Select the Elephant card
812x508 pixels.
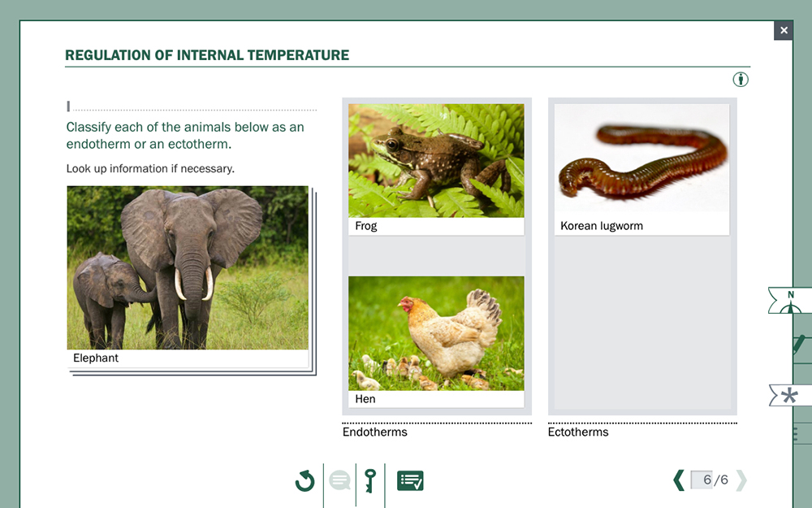coord(188,276)
